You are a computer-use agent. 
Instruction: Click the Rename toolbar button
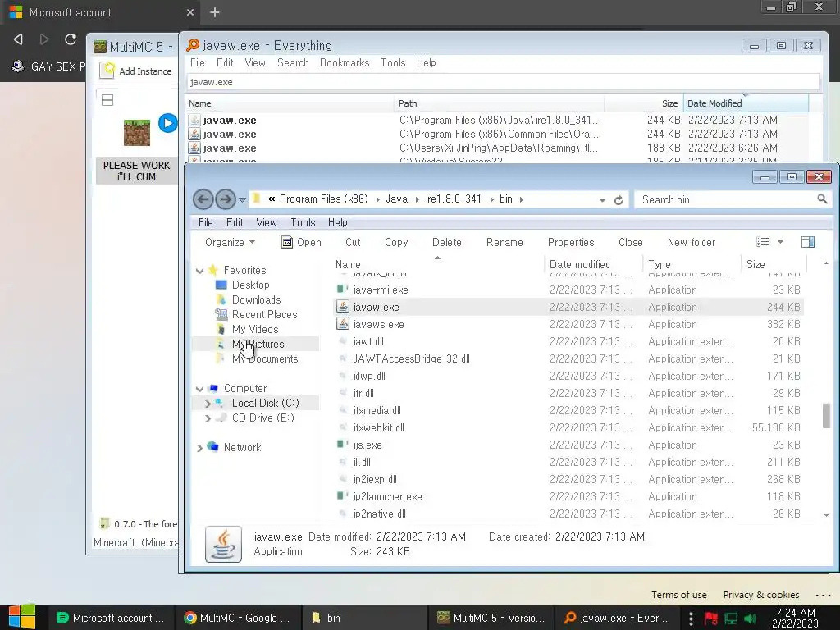point(504,242)
